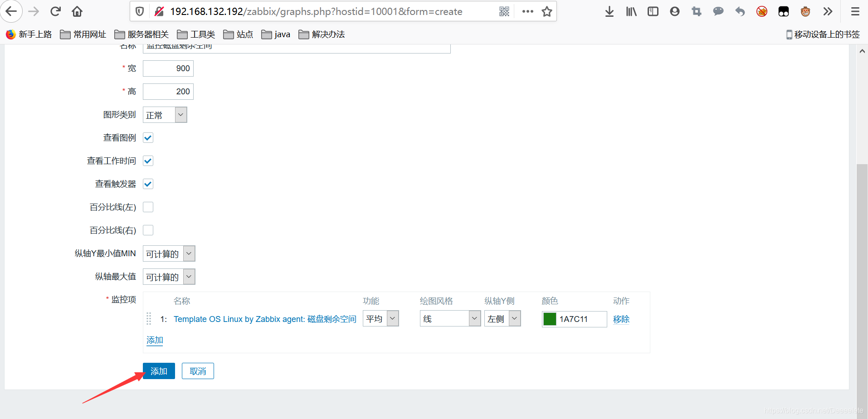868x419 pixels.
Task: Open 工具类 bookmark folder
Action: point(196,34)
